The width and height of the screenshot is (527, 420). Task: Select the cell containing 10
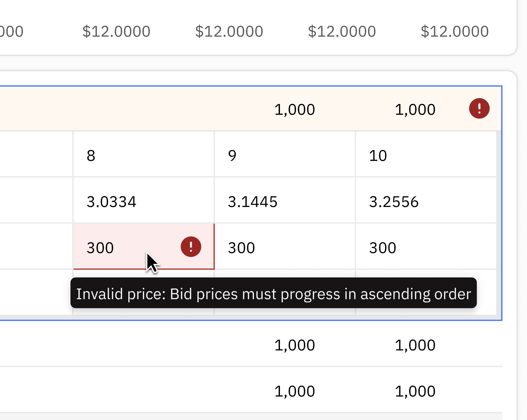[x=426, y=155]
